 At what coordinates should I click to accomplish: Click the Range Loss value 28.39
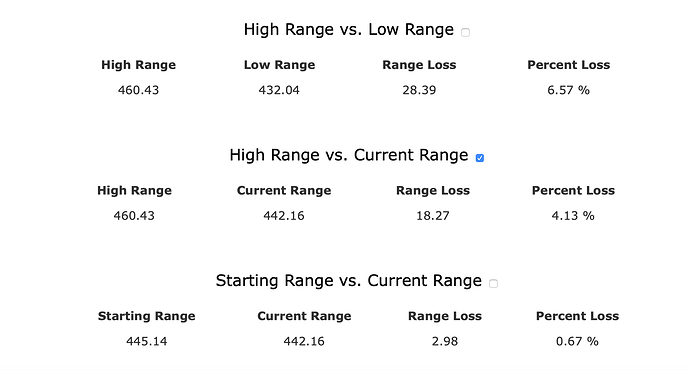pyautogui.click(x=419, y=90)
